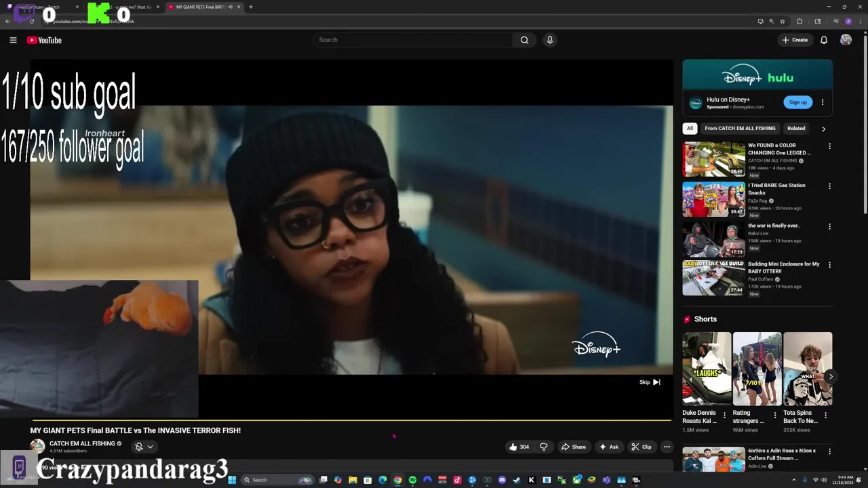This screenshot has width=868, height=488.
Task: Open options for 'I Tried RARE Gas Station Snacks'
Action: 829,186
